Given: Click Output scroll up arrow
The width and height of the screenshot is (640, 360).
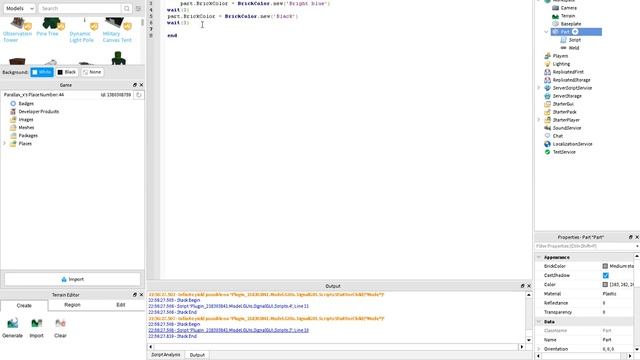Looking at the screenshot, I should click(529, 295).
